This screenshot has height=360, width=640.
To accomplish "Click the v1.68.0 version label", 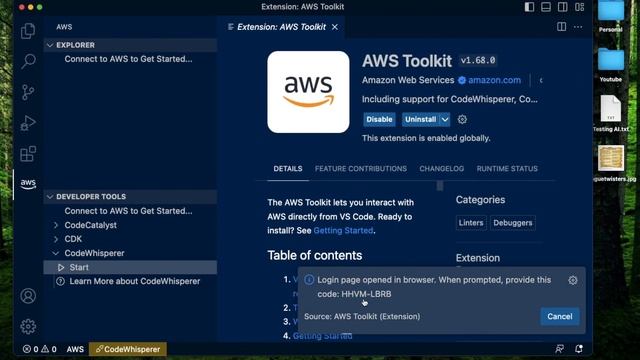I will click(x=478, y=60).
